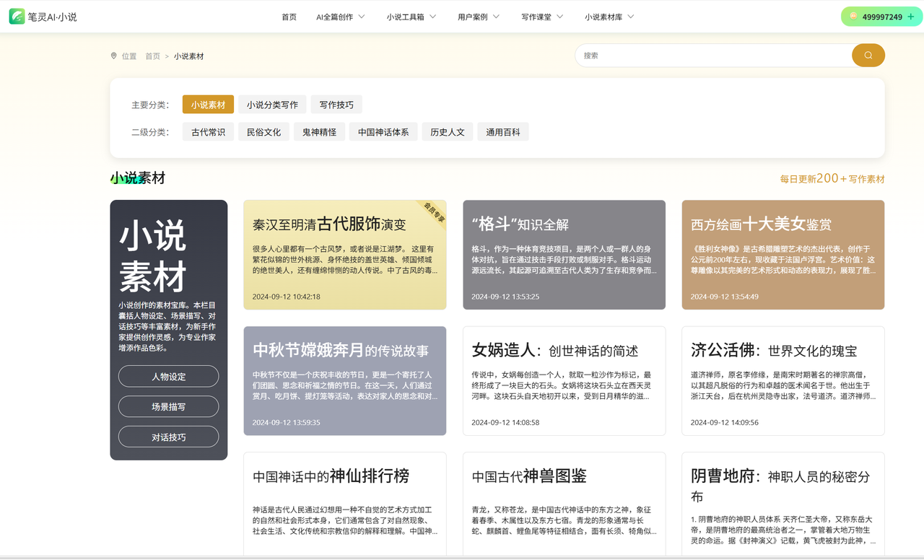Click the date 2024-09-12 13:53:25
The width and height of the screenshot is (924, 560).
click(x=505, y=297)
